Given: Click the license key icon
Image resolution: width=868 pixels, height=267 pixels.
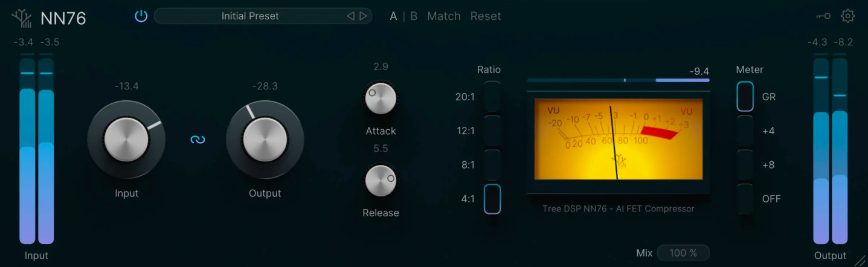Looking at the screenshot, I should tap(823, 16).
